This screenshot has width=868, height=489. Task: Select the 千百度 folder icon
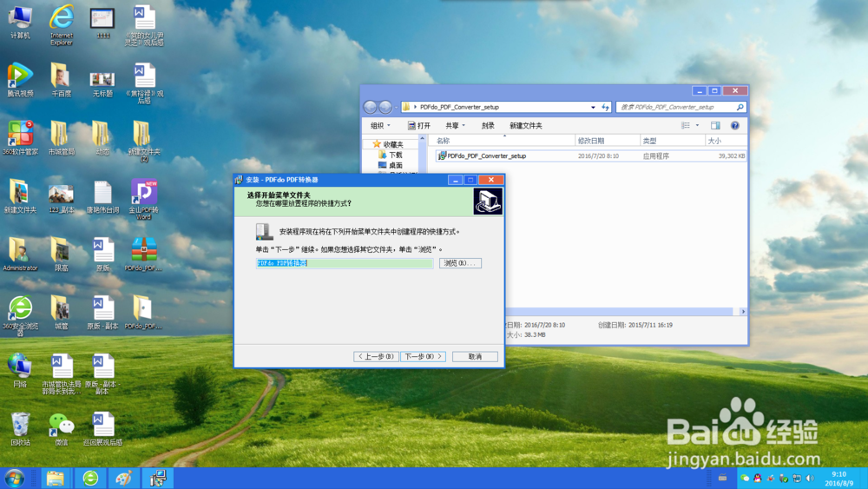62,80
